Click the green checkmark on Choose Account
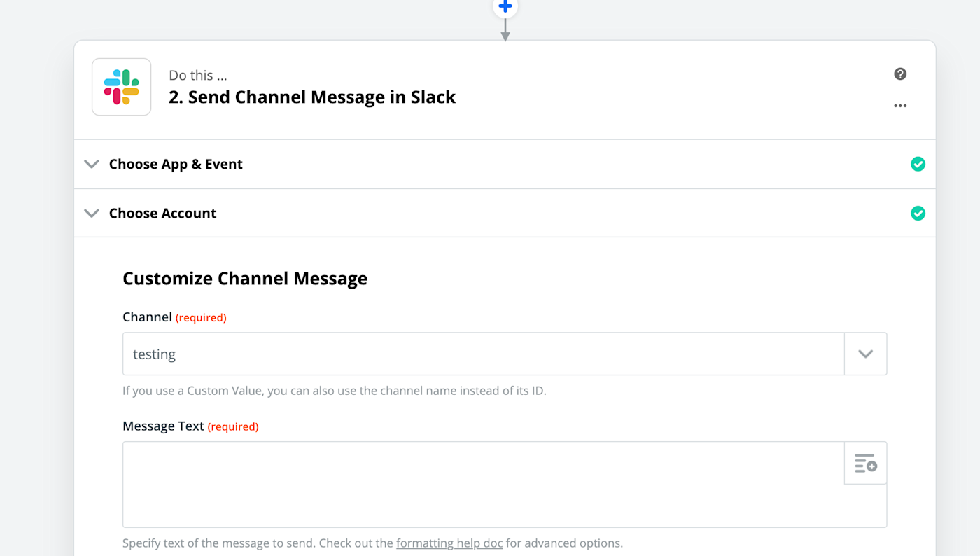 (x=918, y=213)
